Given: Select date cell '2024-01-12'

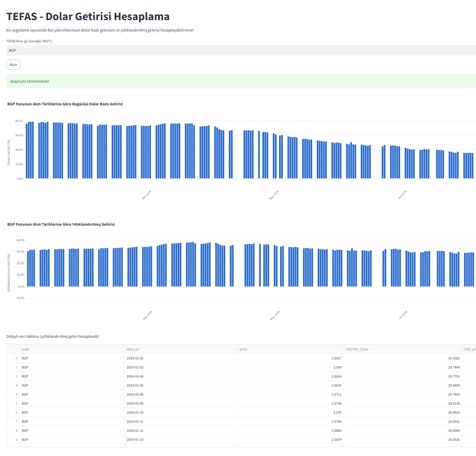Looking at the screenshot, I should [x=181, y=431].
